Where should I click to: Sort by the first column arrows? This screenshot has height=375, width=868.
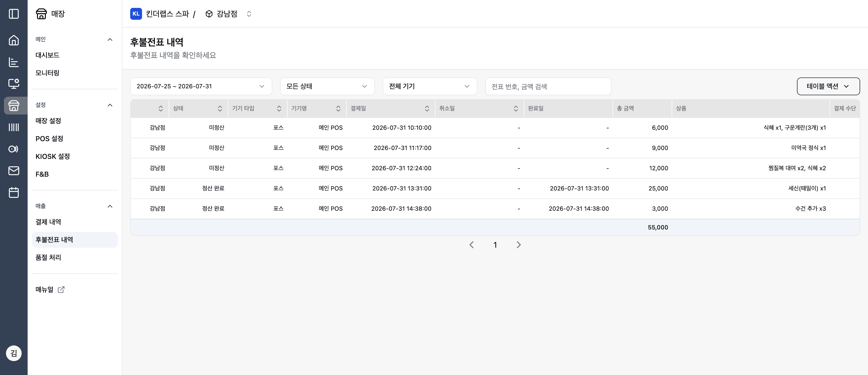pos(161,109)
